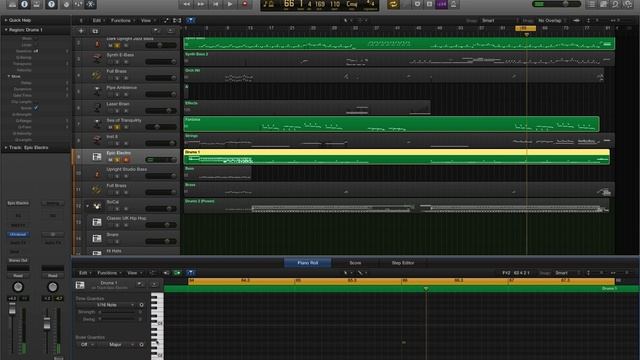Viewport: 640px width, 360px height.
Task: Mute the Sea of Tranquility track
Action: (x=110, y=127)
